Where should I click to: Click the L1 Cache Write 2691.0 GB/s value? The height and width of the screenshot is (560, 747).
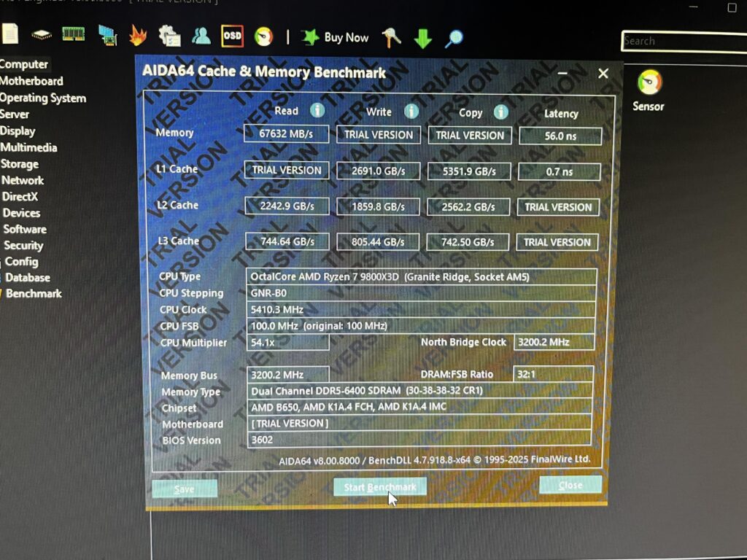tap(379, 171)
